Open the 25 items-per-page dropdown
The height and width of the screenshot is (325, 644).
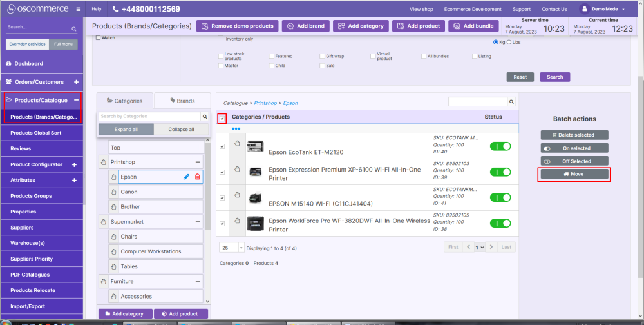232,248
